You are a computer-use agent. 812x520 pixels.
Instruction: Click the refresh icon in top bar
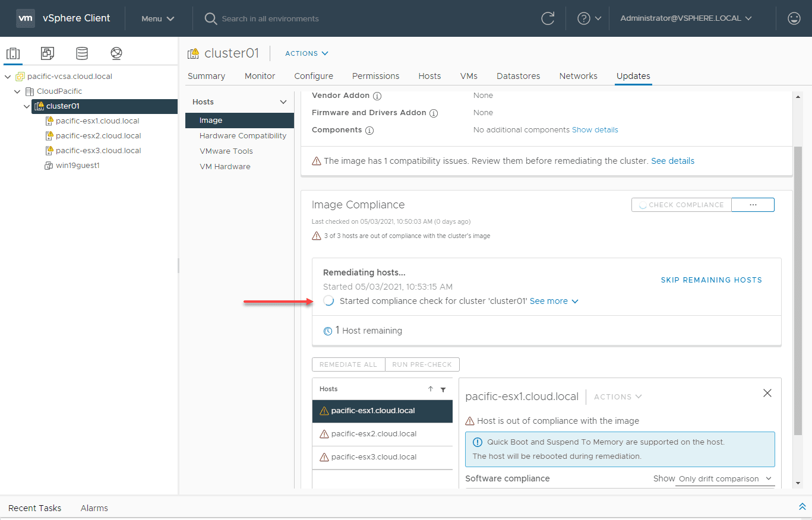click(548, 18)
